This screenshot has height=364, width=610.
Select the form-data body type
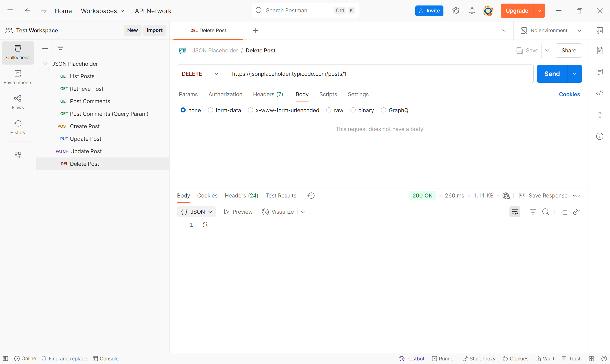point(210,110)
